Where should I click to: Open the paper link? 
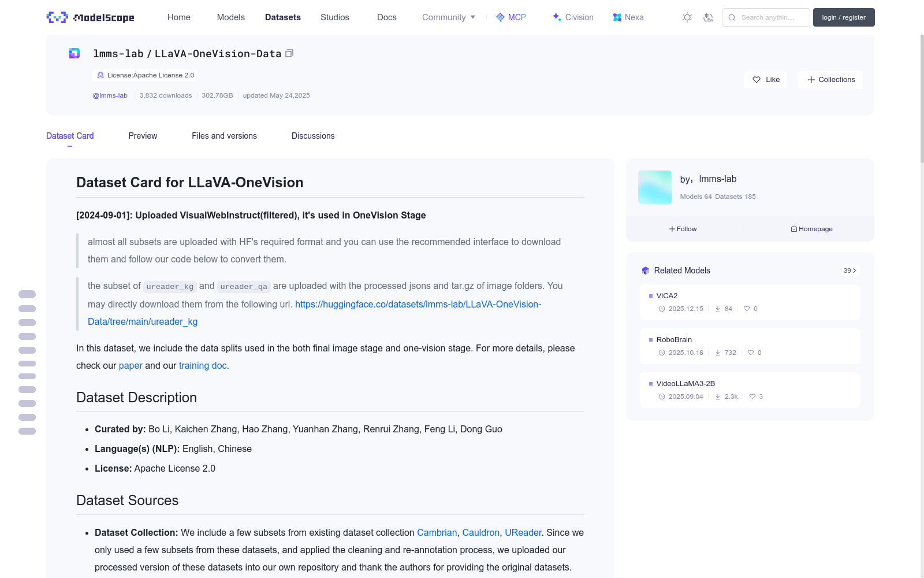[131, 365]
